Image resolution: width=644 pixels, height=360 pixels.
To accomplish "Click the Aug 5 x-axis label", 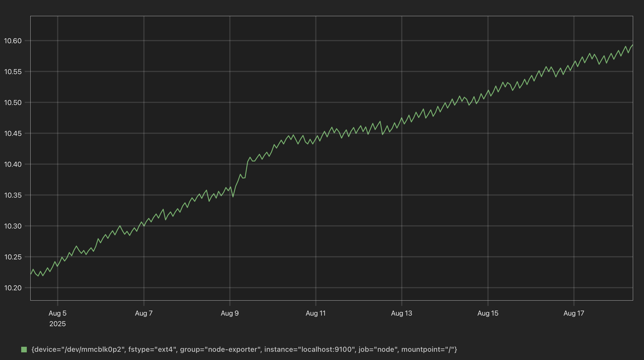I will [x=57, y=313].
